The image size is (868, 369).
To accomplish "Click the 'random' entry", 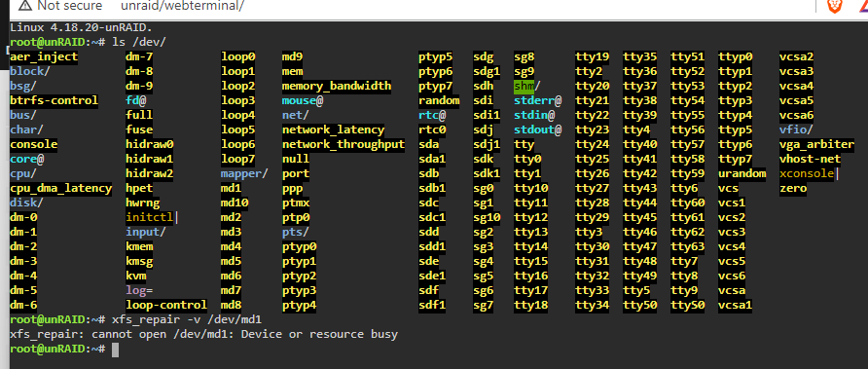I will [439, 100].
